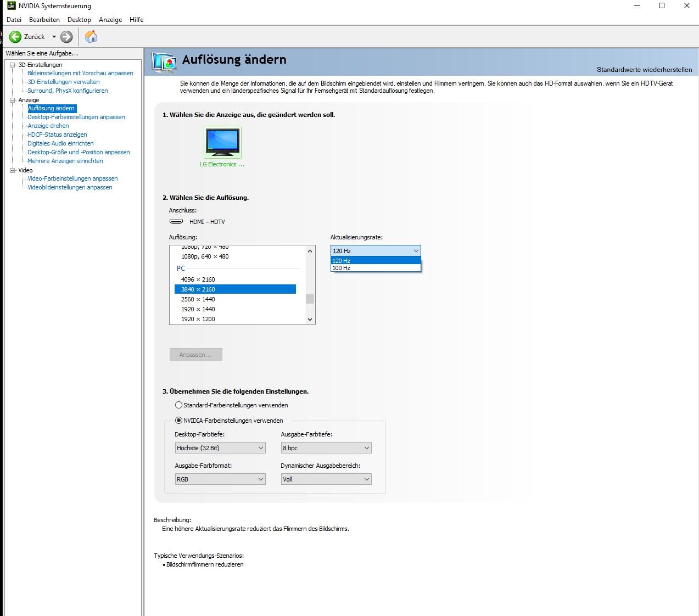Viewport: 699px width, 616px height.
Task: Open Anzeige drehen
Action: (x=48, y=126)
